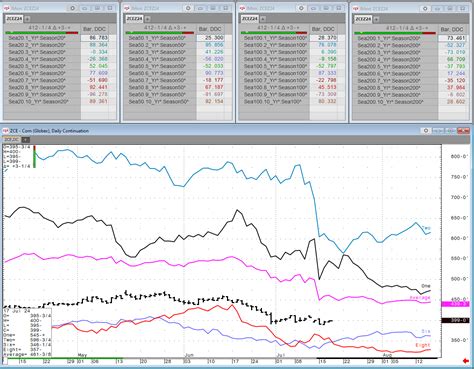
Task: Click O=395-3/4 readout at chart top-left
Action: pos(17,147)
